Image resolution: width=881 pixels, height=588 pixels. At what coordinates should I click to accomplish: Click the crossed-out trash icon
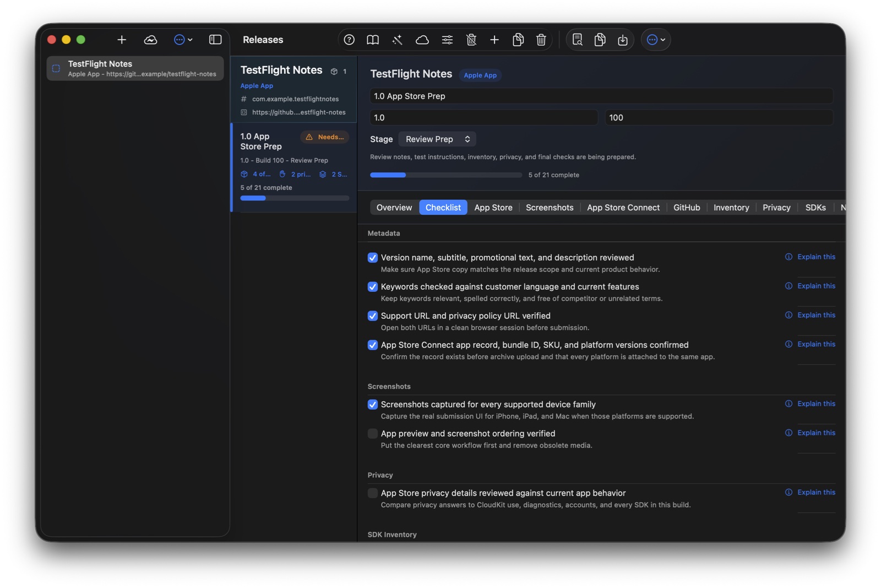coord(471,40)
